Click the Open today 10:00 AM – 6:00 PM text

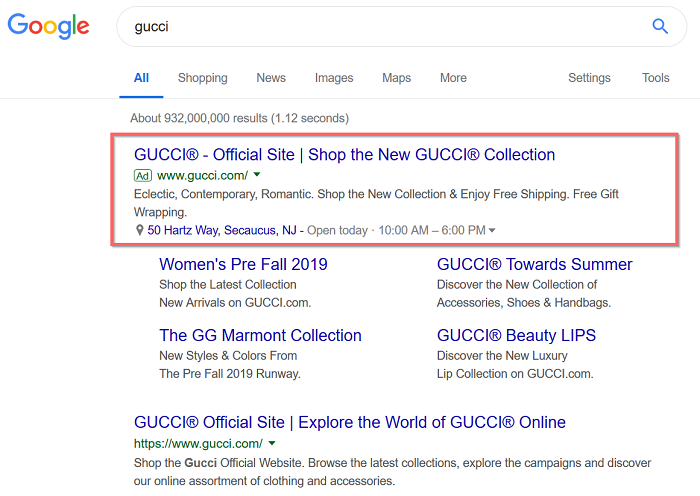pyautogui.click(x=396, y=230)
